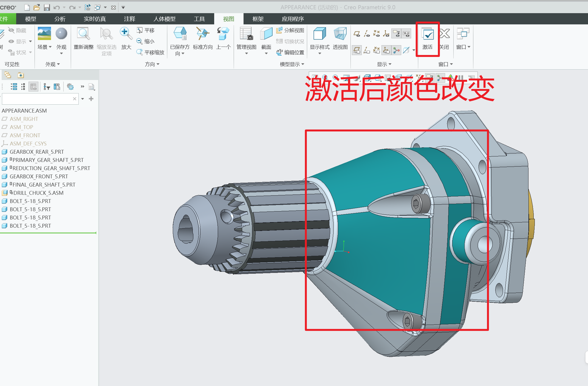Click the model tree search input field

(37, 99)
